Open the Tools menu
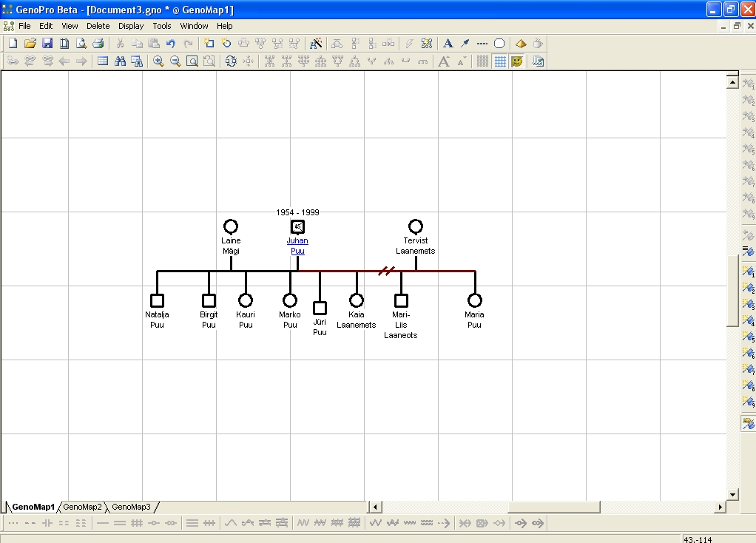 (x=161, y=26)
